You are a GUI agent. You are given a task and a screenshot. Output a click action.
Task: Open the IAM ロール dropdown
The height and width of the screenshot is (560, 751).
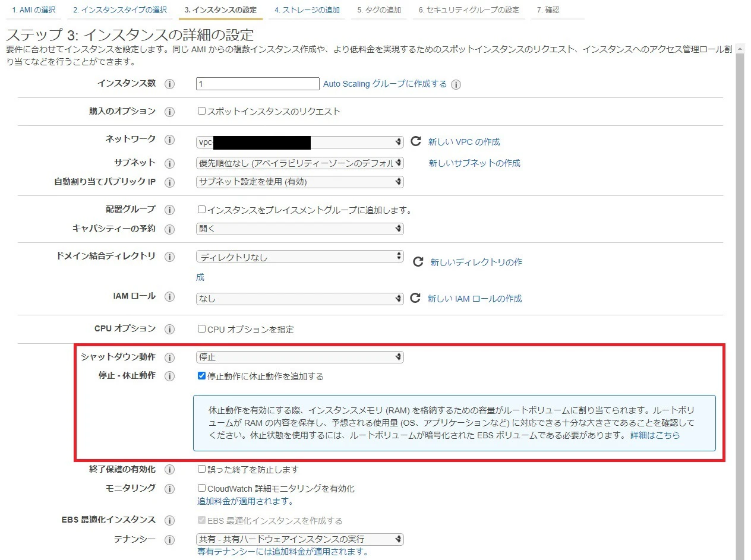click(x=300, y=299)
